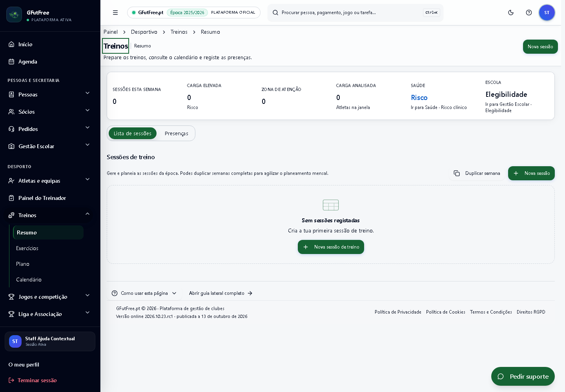Select the Lista de sessões tab
This screenshot has width=565, height=392.
click(133, 133)
